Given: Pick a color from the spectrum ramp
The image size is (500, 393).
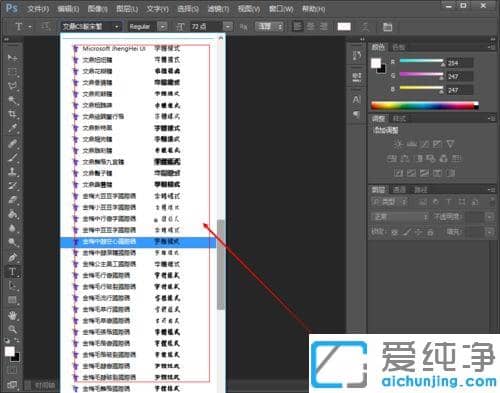Looking at the screenshot, I should tap(425, 106).
